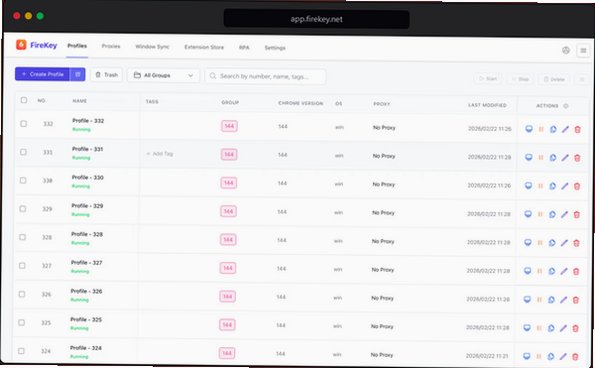
Task: Check the box for Profile - 332
Action: pos(24,124)
